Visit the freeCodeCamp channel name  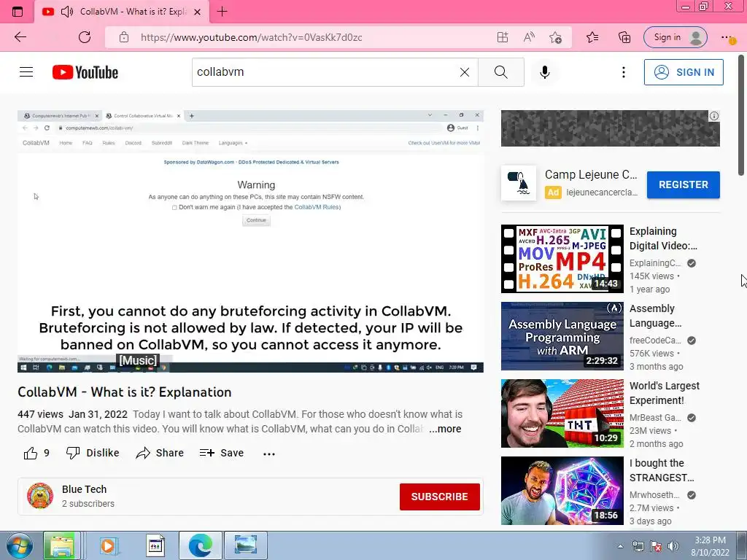tap(655, 340)
